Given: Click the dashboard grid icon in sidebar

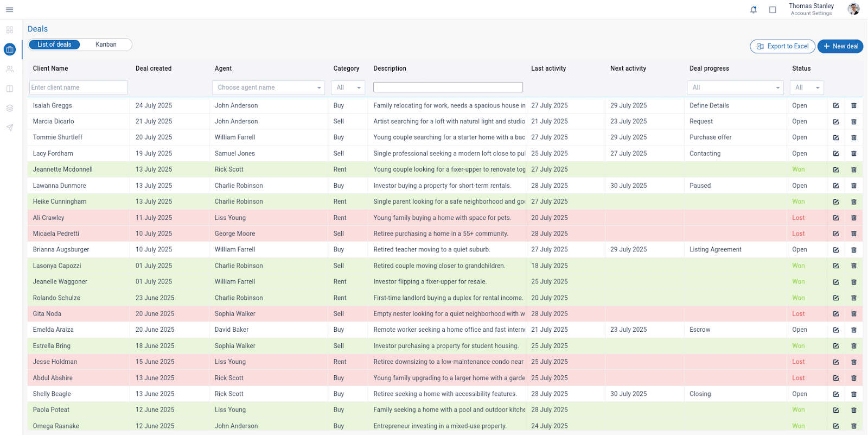Looking at the screenshot, I should 10,30.
